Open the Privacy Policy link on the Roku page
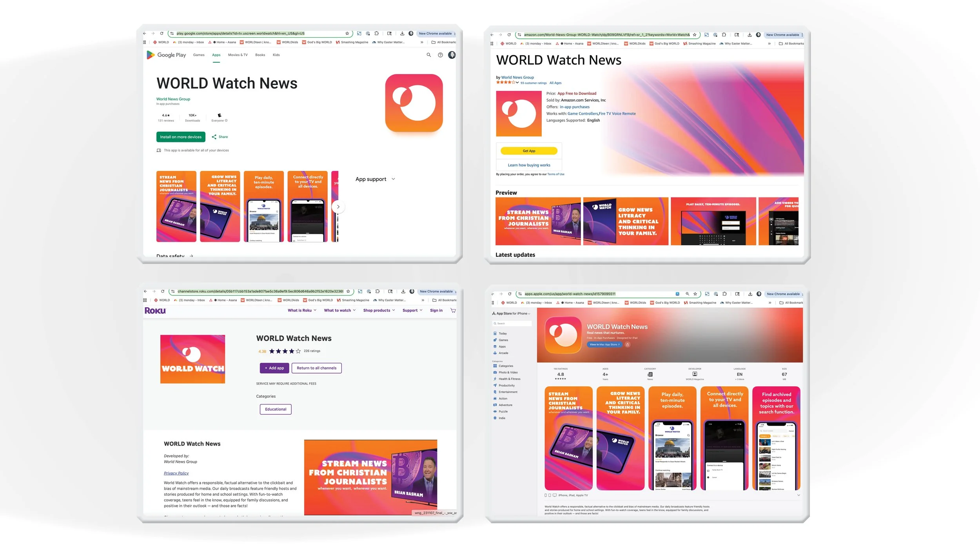980x551 pixels. 176,473
